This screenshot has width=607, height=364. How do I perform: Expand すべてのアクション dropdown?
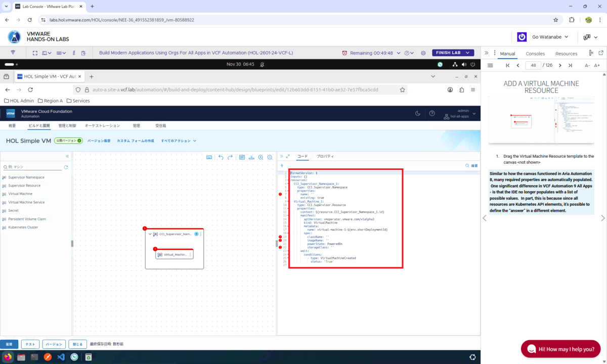pos(179,141)
